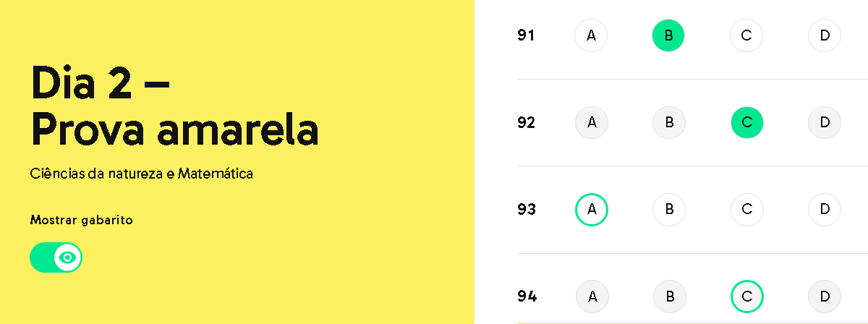Select option A for question 91
Viewport: 868px width, 324px height.
pos(592,35)
